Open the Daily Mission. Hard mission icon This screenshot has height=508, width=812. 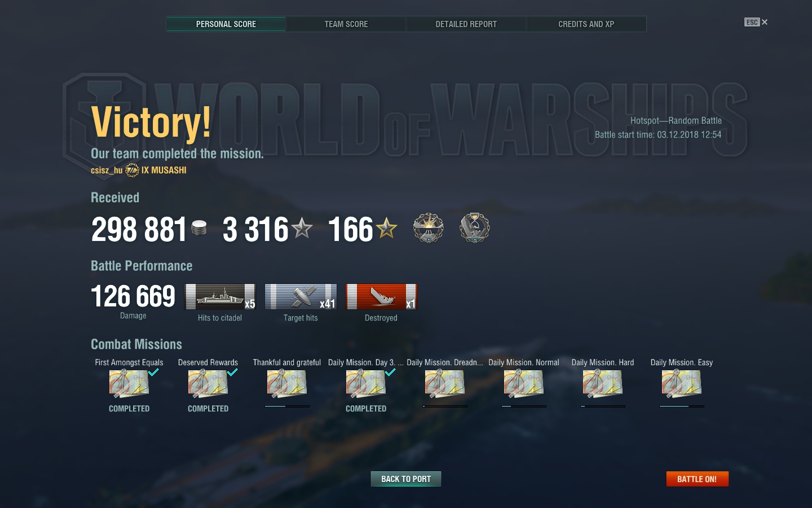603,384
